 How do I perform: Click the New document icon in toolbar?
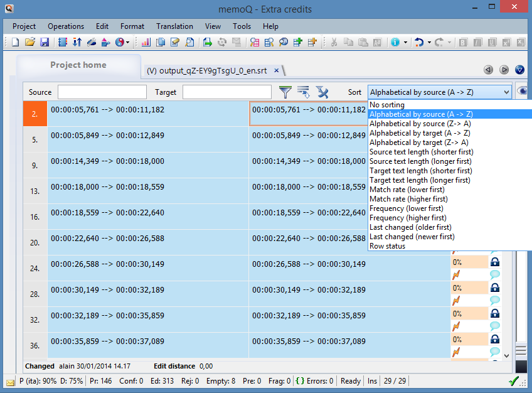point(15,43)
